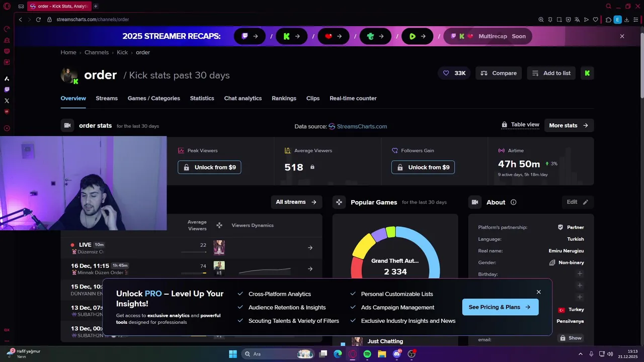Click the taskbar search box Ara
The width and height of the screenshot is (644, 362).
coord(279,354)
